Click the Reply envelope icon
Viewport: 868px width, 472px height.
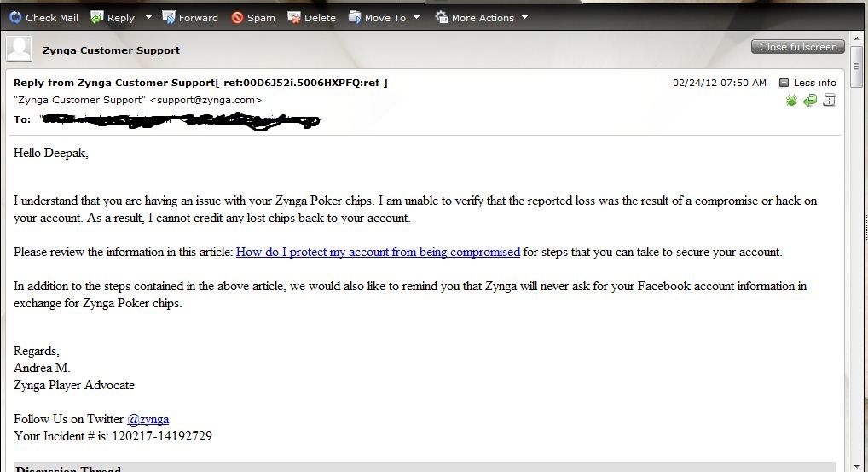(x=97, y=18)
